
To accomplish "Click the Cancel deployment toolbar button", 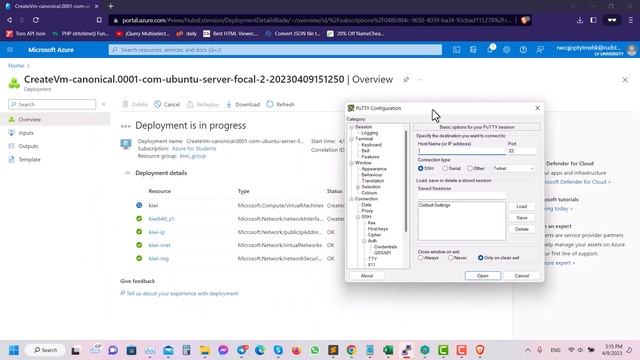I will pyautogui.click(x=167, y=104).
